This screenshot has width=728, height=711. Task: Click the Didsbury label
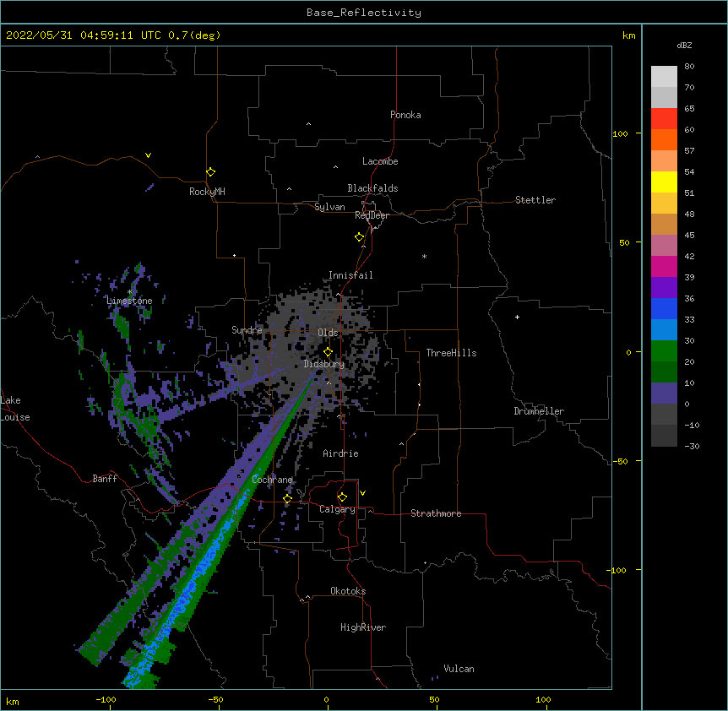point(323,364)
